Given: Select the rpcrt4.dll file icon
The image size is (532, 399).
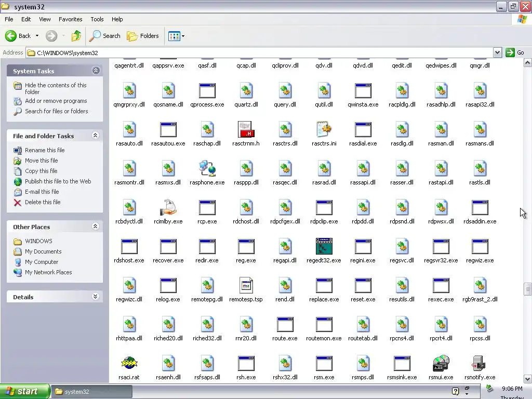Looking at the screenshot, I should tap(441, 324).
